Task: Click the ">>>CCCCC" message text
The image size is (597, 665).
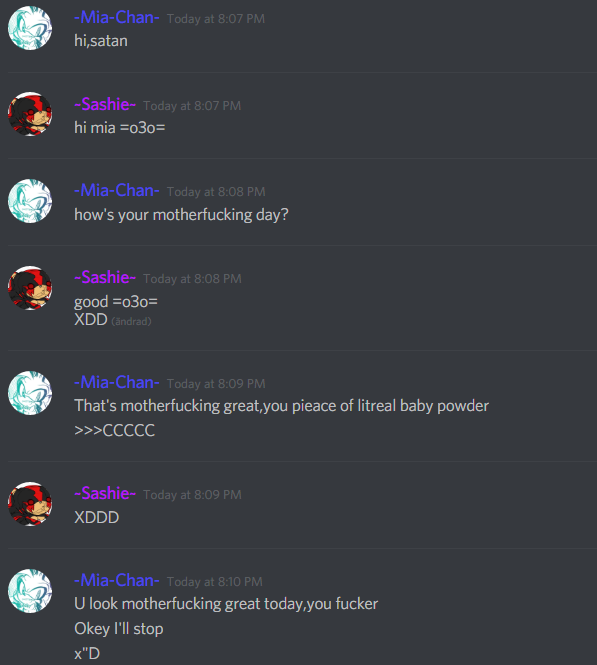Action: [114, 430]
